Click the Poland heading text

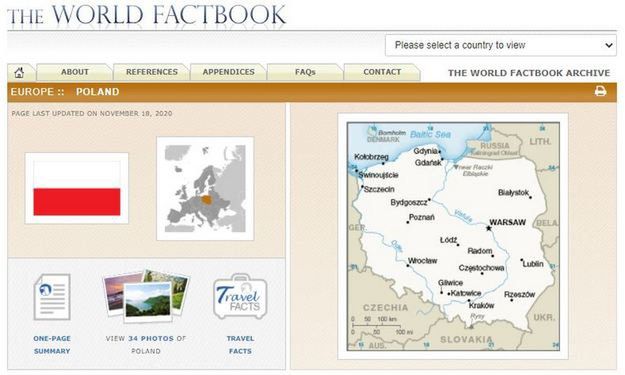coord(98,92)
